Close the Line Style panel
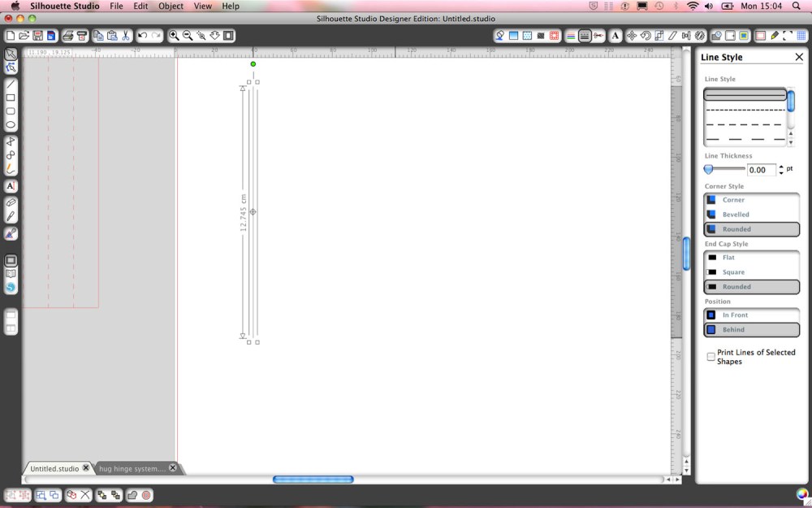Screen dimensions: 812x508 [800, 57]
